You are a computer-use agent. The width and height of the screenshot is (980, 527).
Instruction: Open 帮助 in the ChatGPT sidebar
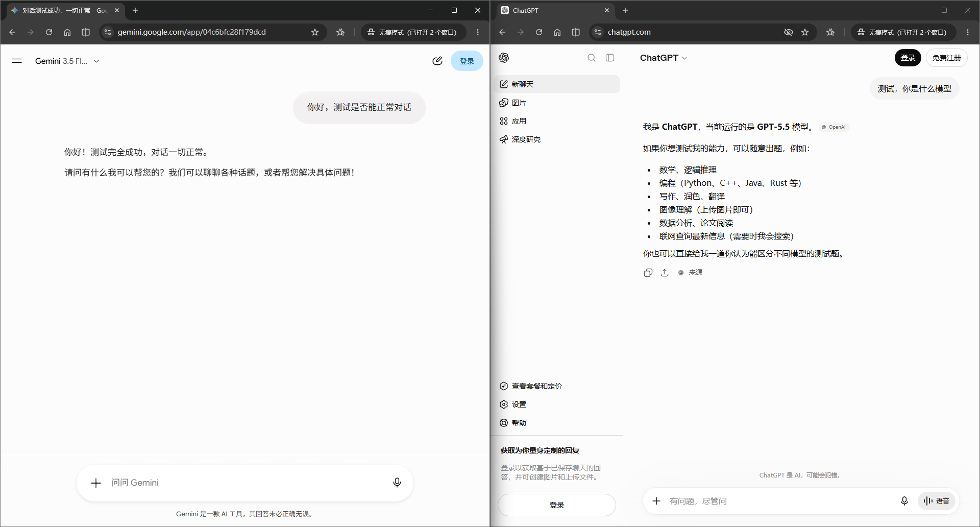(x=557, y=423)
